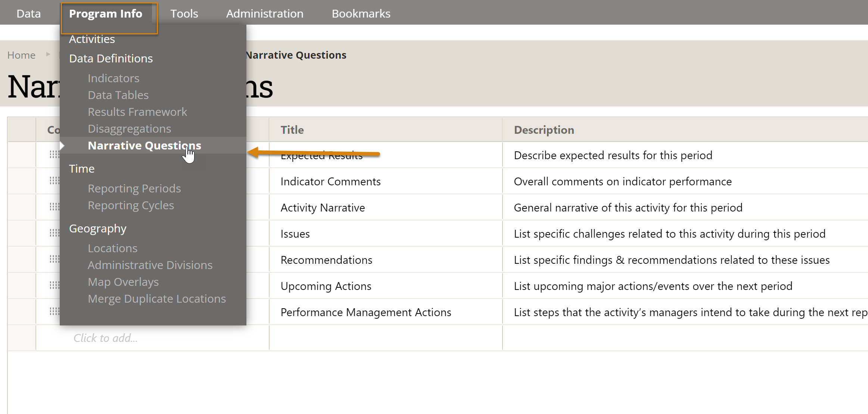Click the Description column header
The height and width of the screenshot is (414, 868).
tap(544, 130)
